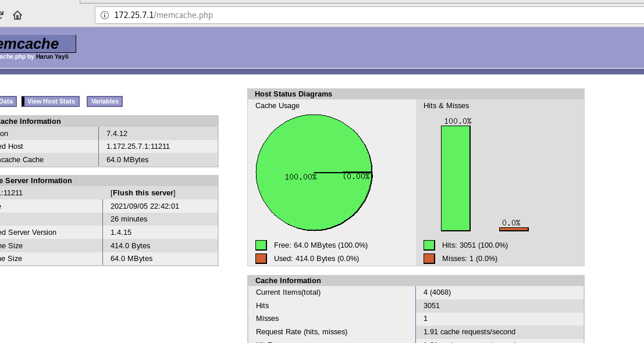Click the green Hits legend swatch
The image size is (644, 343).
[x=429, y=245]
